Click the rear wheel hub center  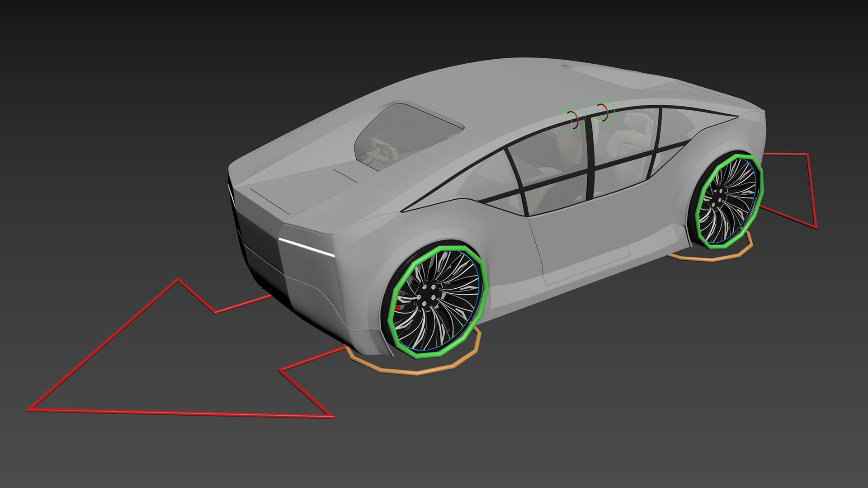(x=426, y=296)
